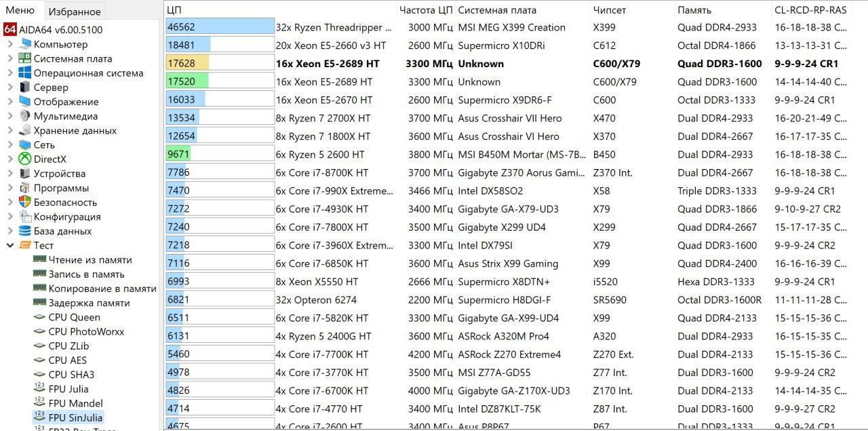The height and width of the screenshot is (431, 868).
Task: Click the 4200 МГц frequency cell
Action: coord(431,354)
